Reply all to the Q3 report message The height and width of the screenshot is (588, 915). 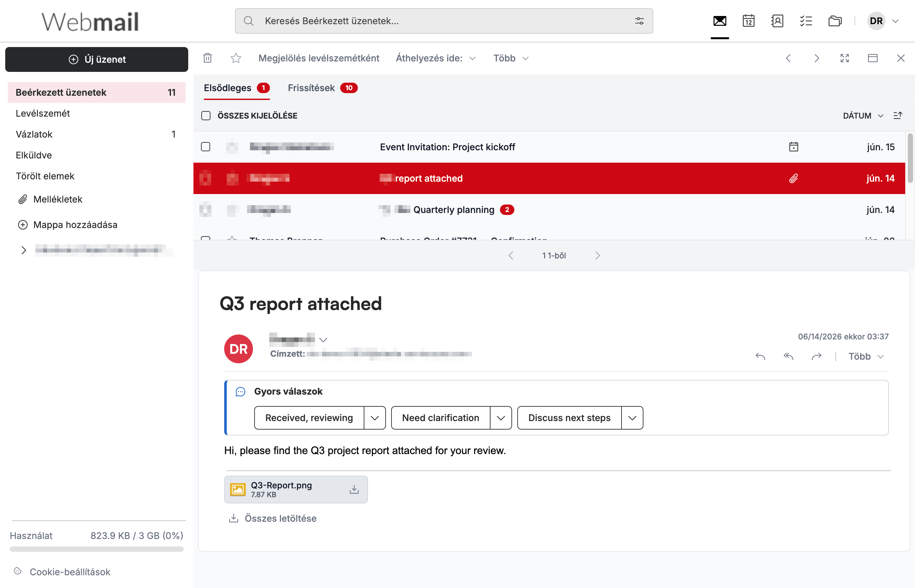click(788, 356)
